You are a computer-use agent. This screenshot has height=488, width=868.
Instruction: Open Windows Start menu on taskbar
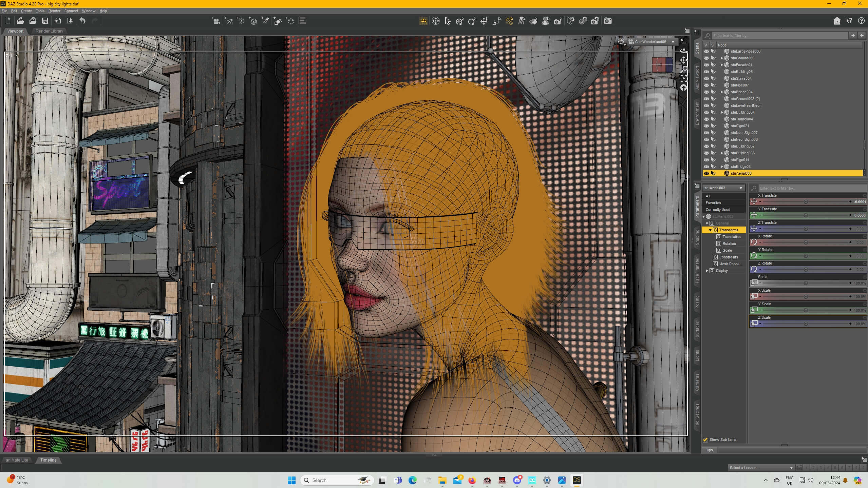[291, 480]
